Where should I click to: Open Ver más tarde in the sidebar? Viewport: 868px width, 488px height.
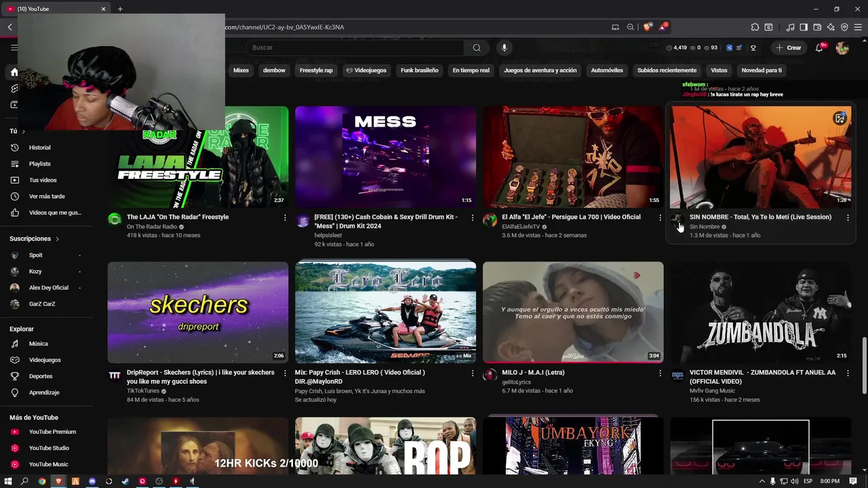[45, 196]
